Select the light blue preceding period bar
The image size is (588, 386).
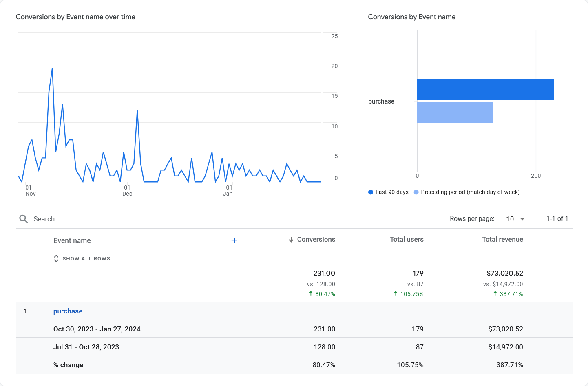(455, 112)
